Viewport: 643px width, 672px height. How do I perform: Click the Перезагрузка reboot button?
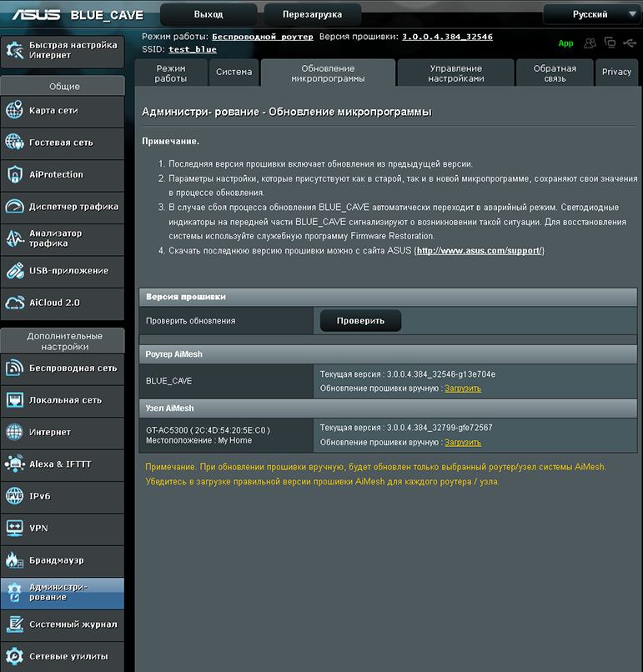click(x=313, y=14)
